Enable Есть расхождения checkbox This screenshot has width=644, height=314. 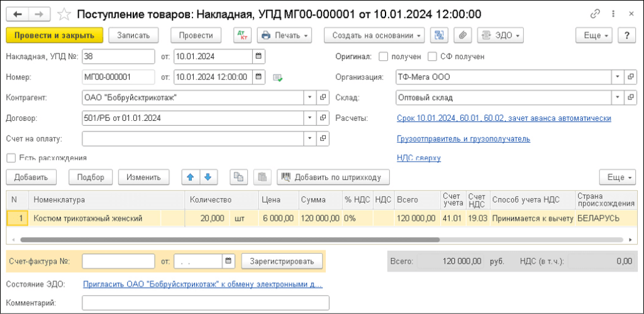point(11,158)
